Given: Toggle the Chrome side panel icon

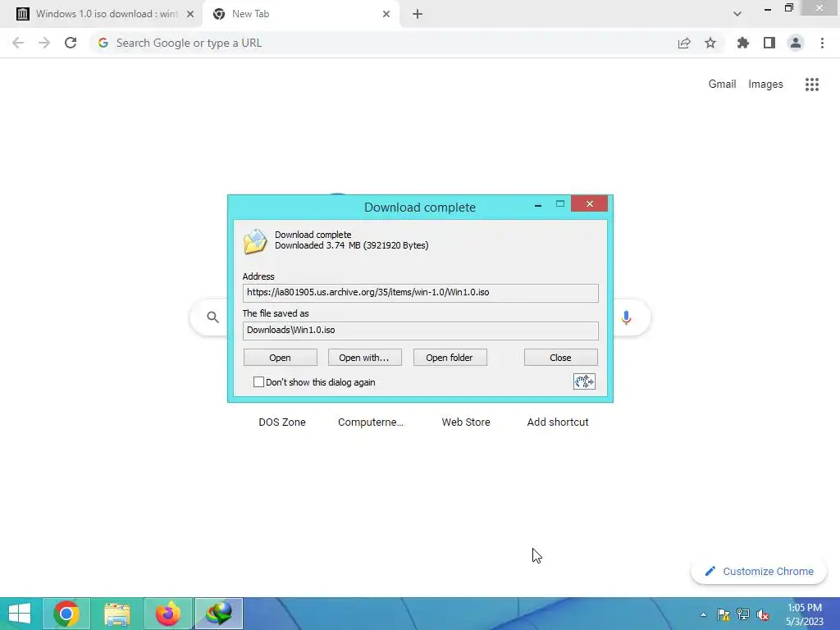Looking at the screenshot, I should pos(769,43).
